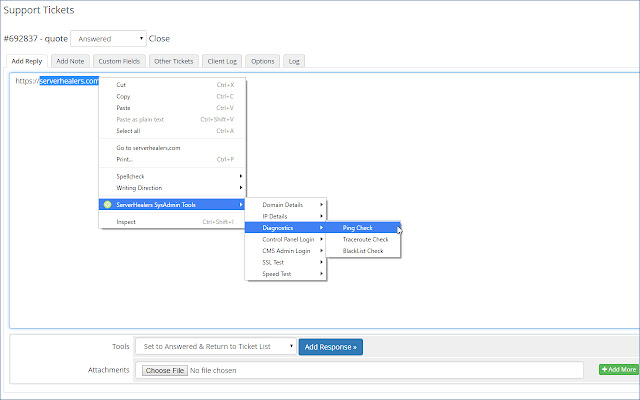Open the Answered status dropdown
The height and width of the screenshot is (400, 640).
point(108,39)
